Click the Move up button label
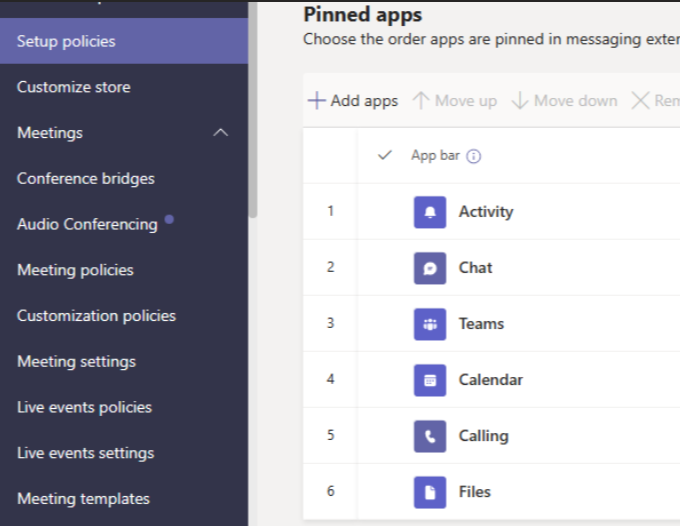 tap(466, 101)
